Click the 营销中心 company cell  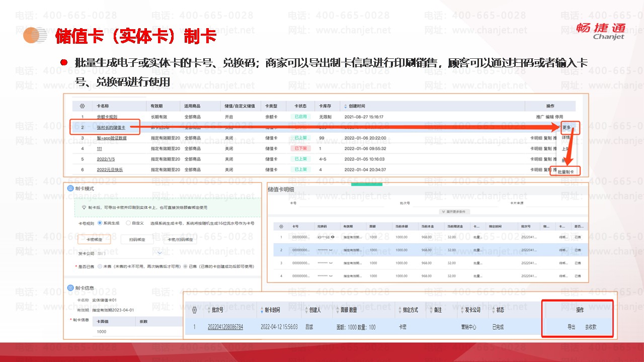click(x=469, y=327)
